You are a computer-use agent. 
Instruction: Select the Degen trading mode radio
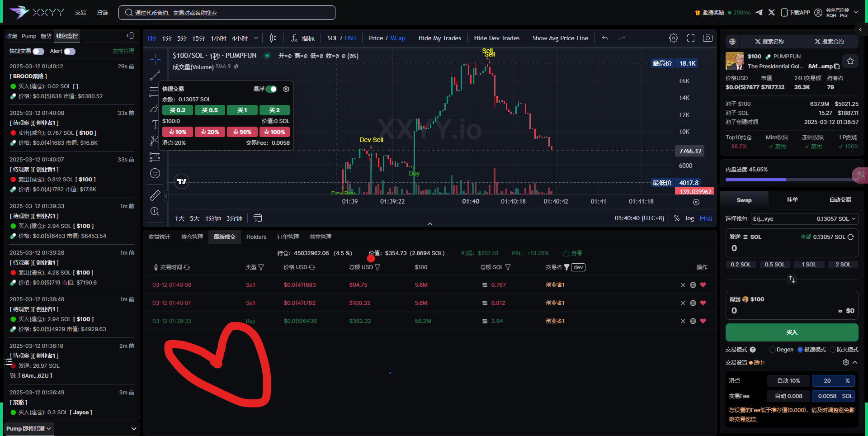tap(773, 350)
